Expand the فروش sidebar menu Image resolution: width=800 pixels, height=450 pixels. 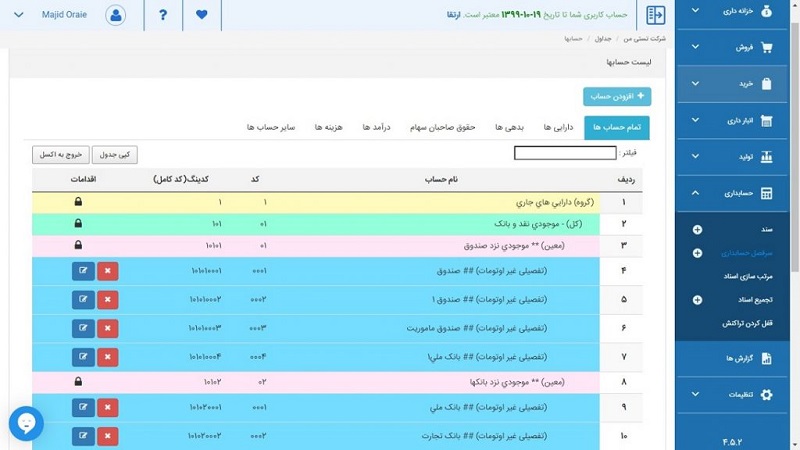[738, 47]
